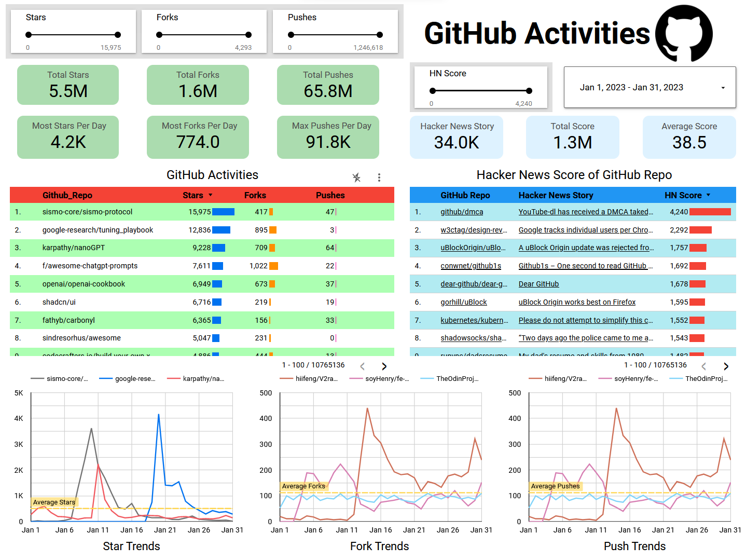Open the Stars column sort dropdown
Viewport: 746px width, 560px height.
210,195
